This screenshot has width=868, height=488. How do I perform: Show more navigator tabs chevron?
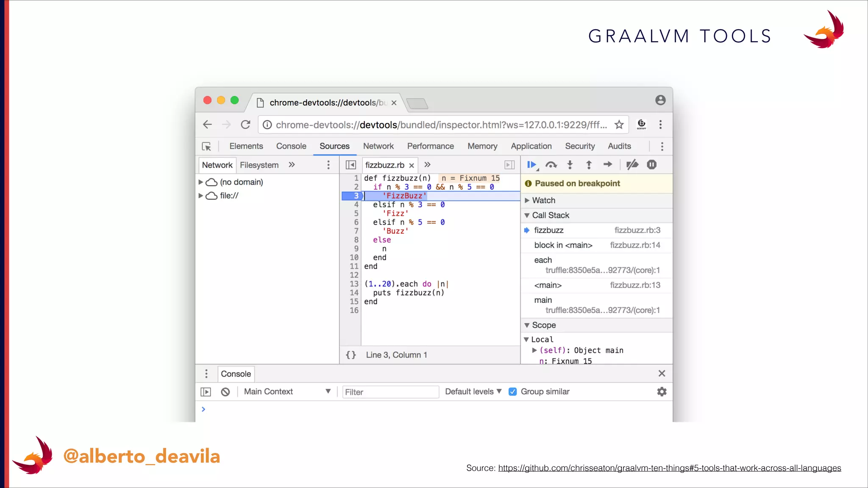(292, 165)
